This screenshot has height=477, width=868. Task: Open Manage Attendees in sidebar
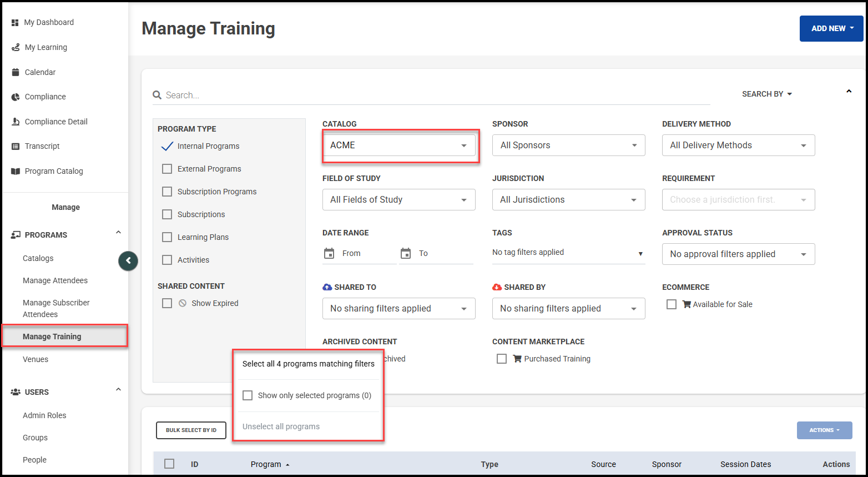tap(55, 280)
